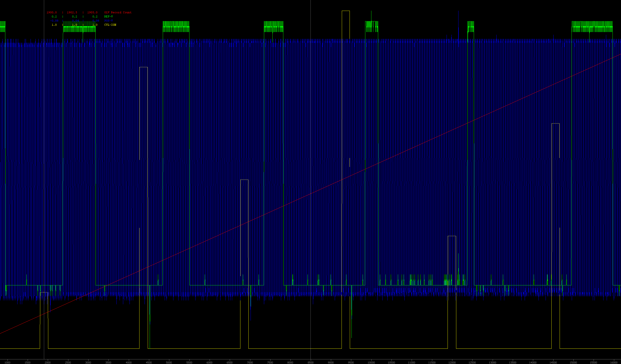Click the 6500 x-axis tick label

(230, 362)
